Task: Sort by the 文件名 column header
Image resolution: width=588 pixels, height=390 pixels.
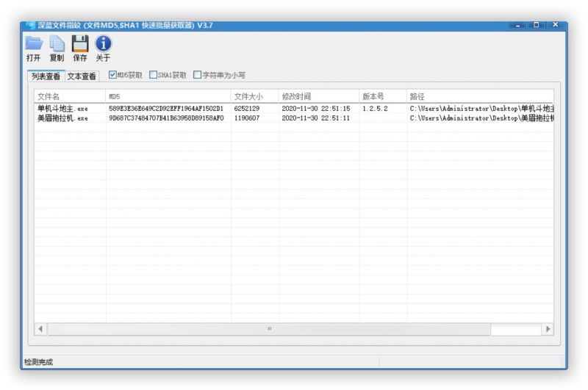Action: [x=70, y=96]
